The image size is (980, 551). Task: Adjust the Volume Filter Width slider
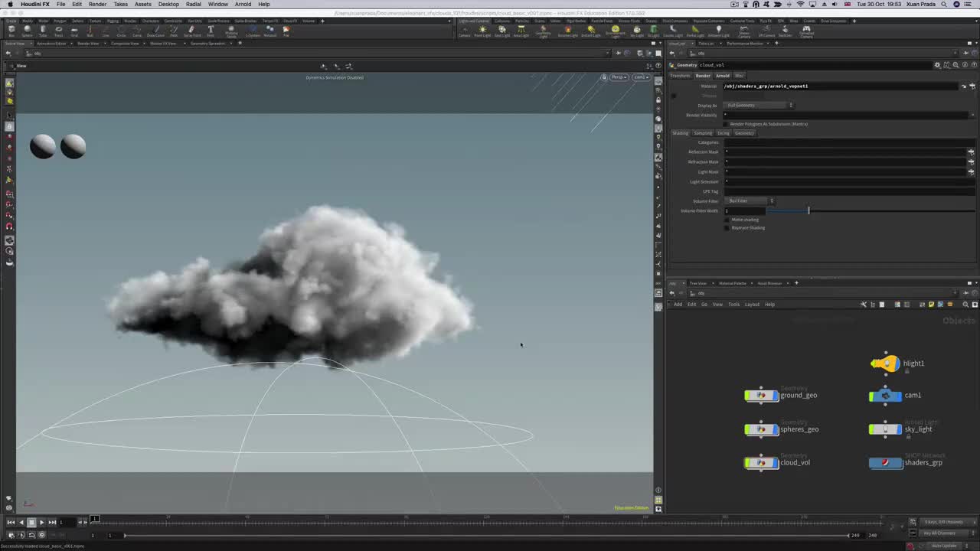pyautogui.click(x=808, y=211)
